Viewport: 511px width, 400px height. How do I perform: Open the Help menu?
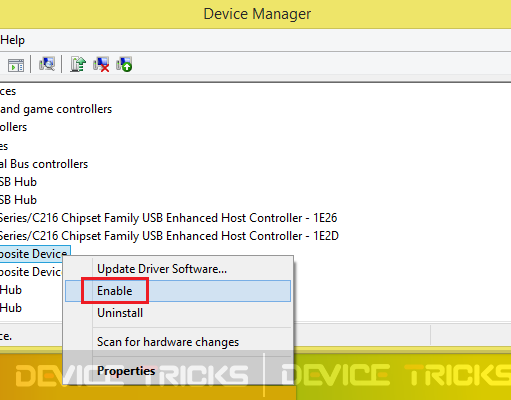point(12,40)
